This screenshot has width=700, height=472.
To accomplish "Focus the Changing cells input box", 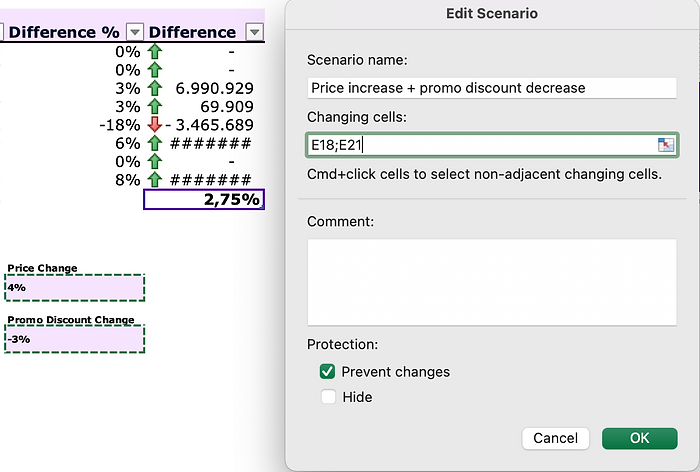I will click(480, 146).
